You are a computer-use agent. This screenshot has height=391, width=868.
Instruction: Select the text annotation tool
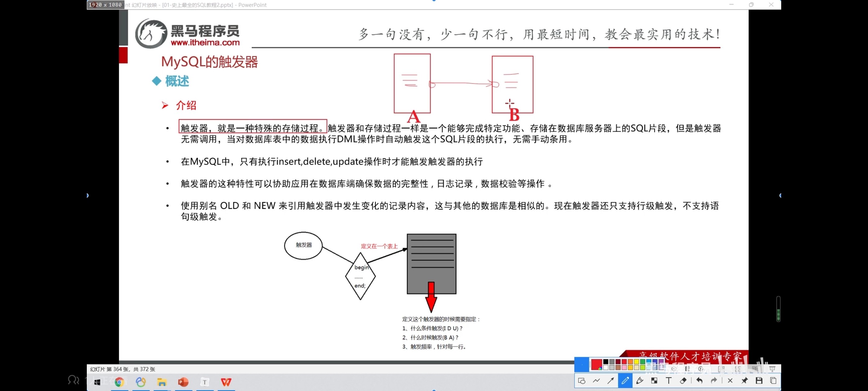pos(669,381)
